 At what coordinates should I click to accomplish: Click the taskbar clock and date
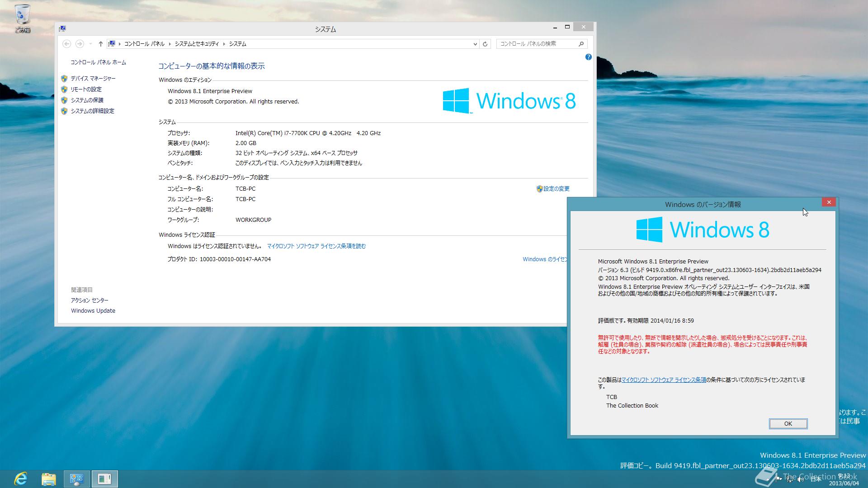(844, 479)
